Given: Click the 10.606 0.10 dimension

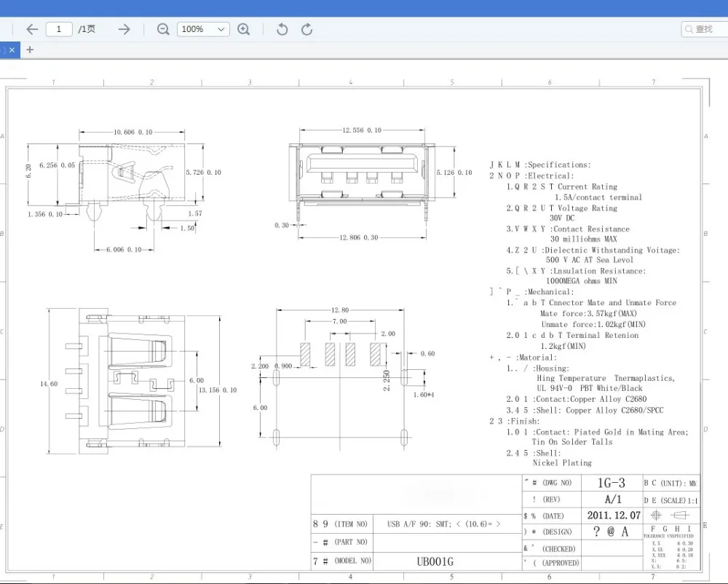Looking at the screenshot, I should pyautogui.click(x=132, y=132).
